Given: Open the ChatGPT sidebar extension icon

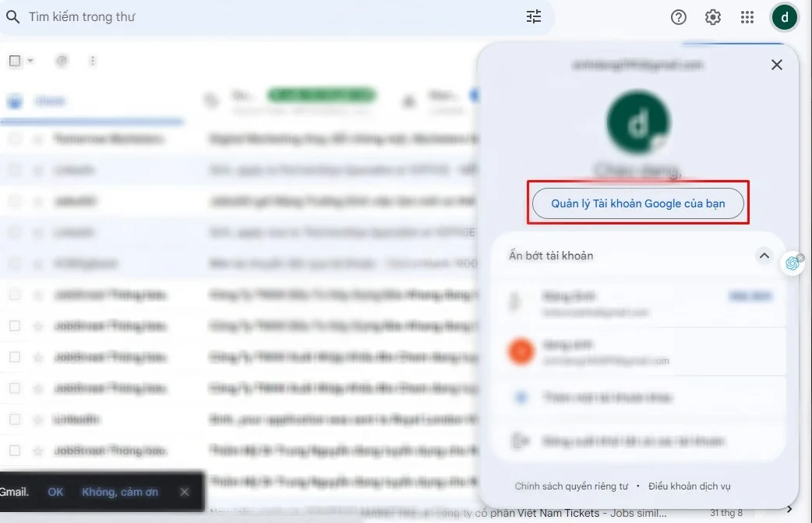Looking at the screenshot, I should pos(793,263).
